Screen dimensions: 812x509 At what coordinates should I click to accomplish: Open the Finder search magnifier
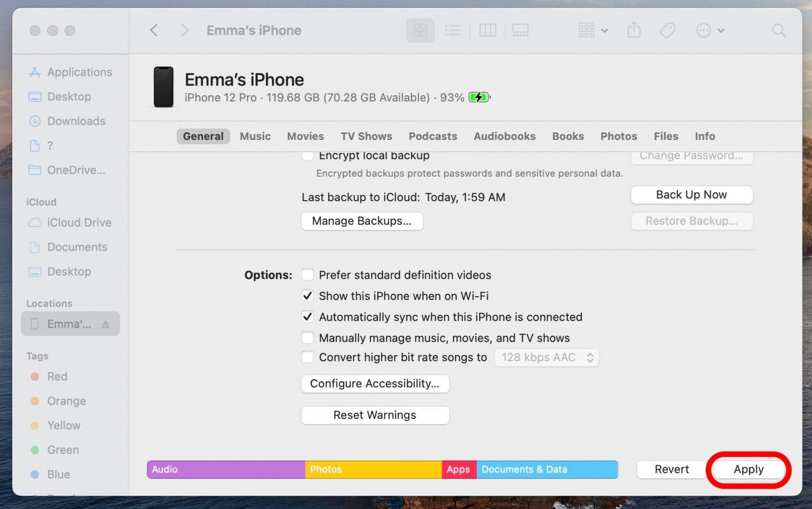point(779,30)
